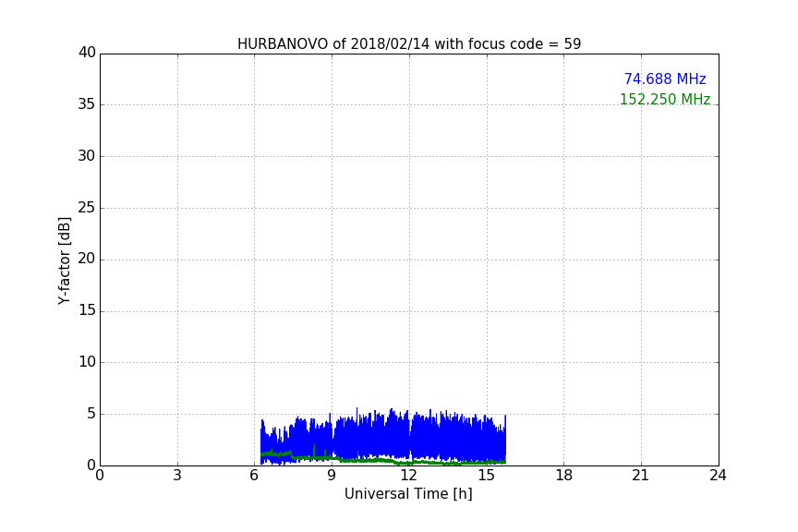Click y-axis tick label '20'
The image size is (798, 532).
[x=87, y=260]
